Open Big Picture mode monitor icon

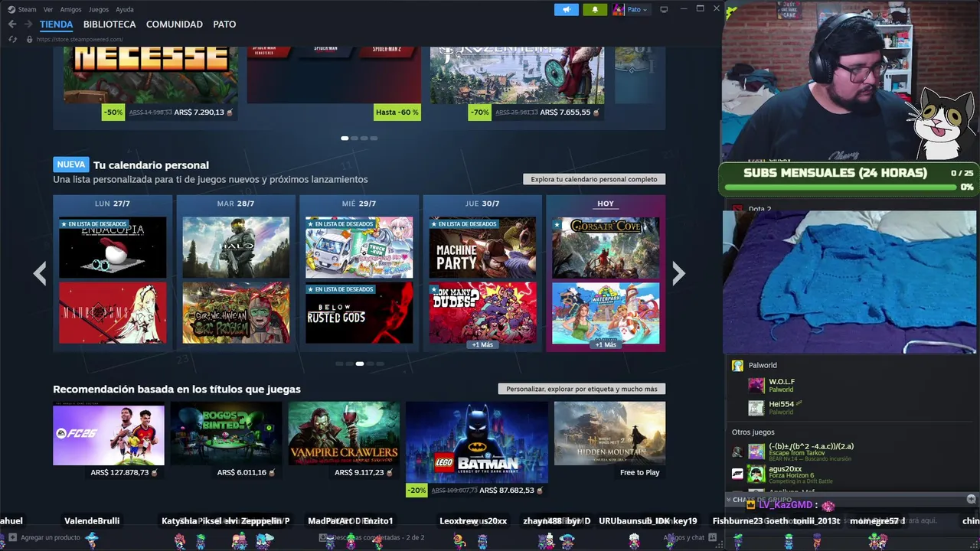tap(664, 9)
